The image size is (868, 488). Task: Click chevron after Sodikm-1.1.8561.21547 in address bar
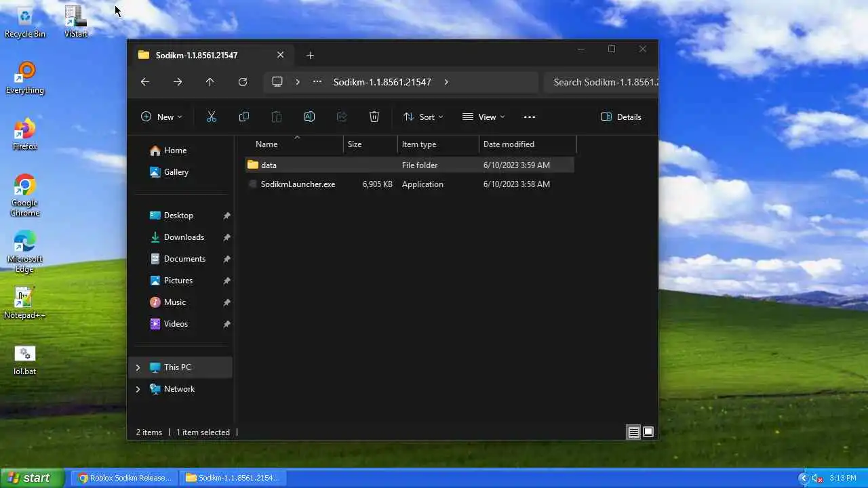pos(446,82)
